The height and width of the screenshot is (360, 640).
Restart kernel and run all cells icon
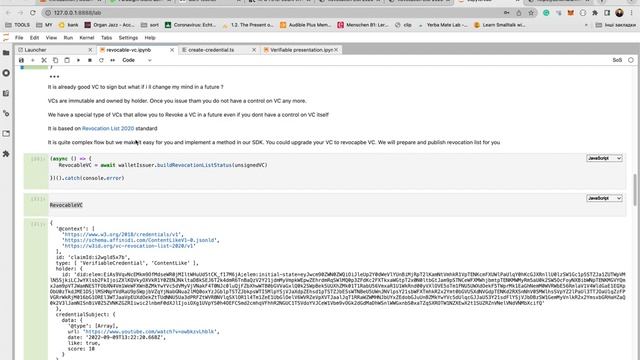113,60
